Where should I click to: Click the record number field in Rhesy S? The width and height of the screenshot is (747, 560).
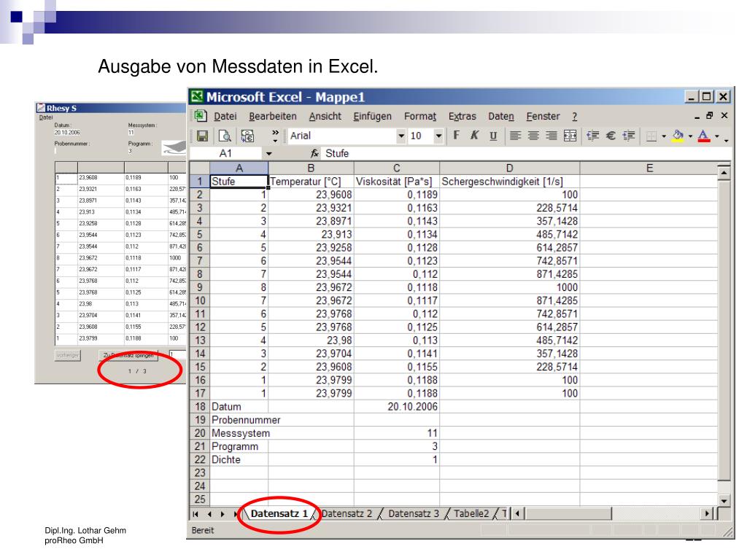click(177, 355)
